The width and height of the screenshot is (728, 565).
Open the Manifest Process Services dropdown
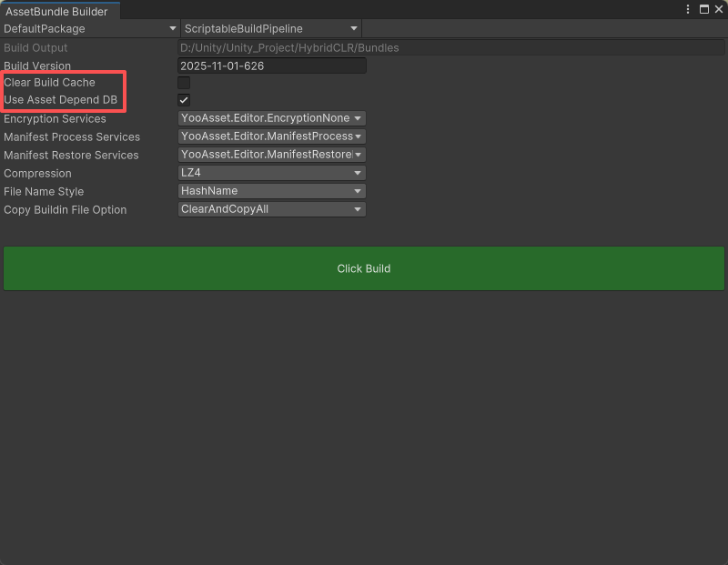[272, 136]
